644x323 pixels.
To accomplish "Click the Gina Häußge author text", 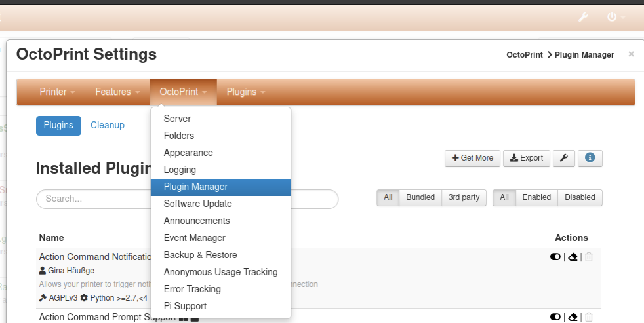I will click(x=71, y=271).
